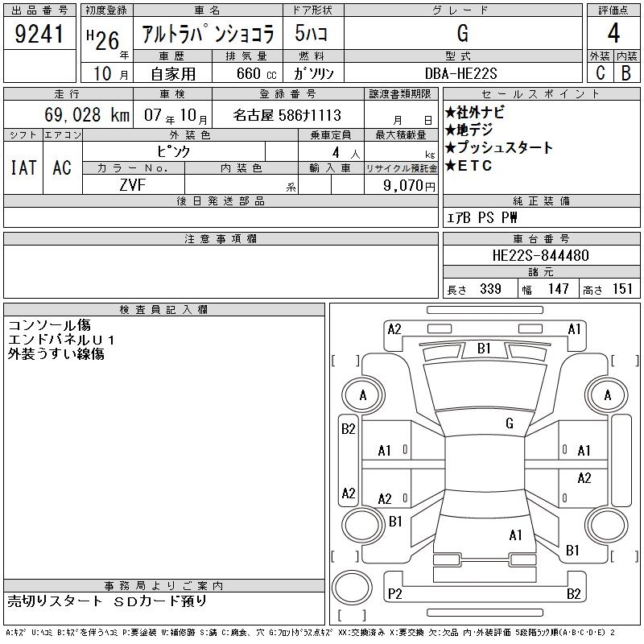This screenshot has width=644, height=644.
Task: Click the コンソール傷 inspector note
Action: (x=49, y=326)
